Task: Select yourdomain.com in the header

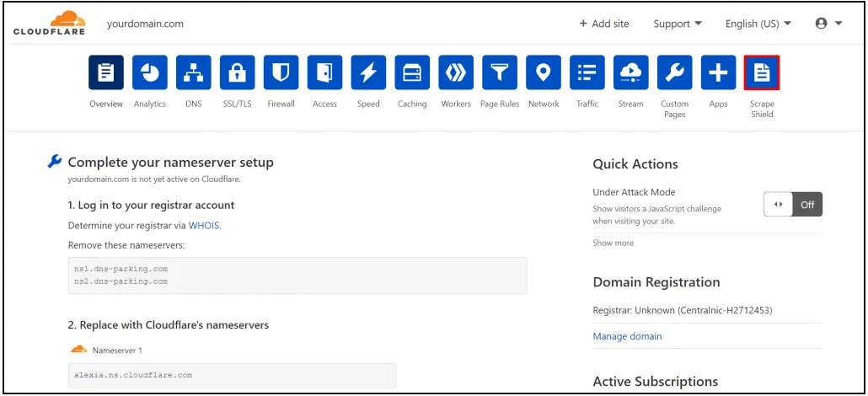Action: [145, 24]
